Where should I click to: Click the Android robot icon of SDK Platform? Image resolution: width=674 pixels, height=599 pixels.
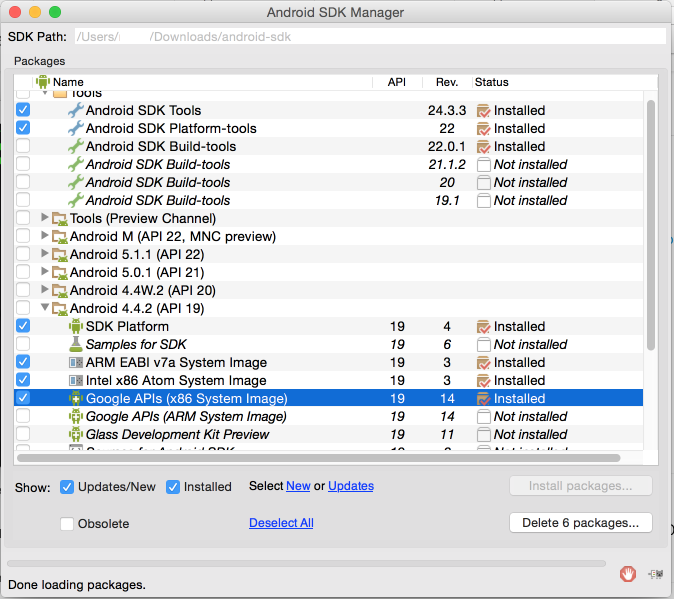click(76, 327)
